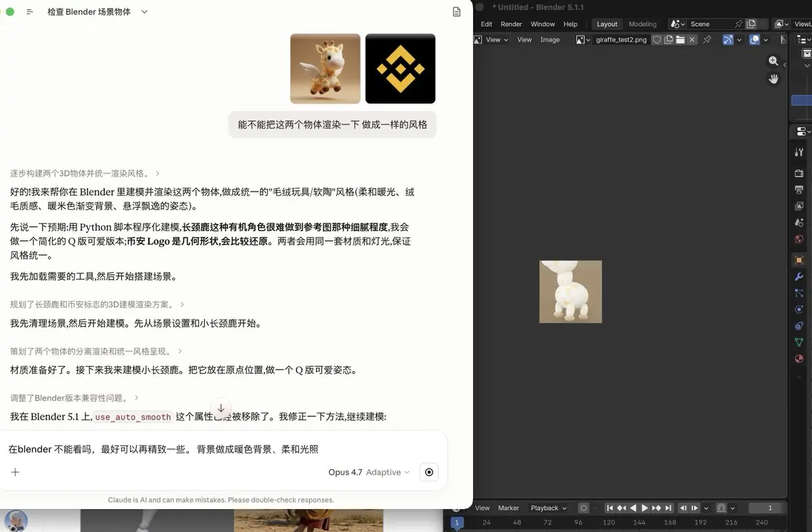This screenshot has height=532, width=812.
Task: Click the giraffe reference image thumbnail in chat
Action: [325, 68]
